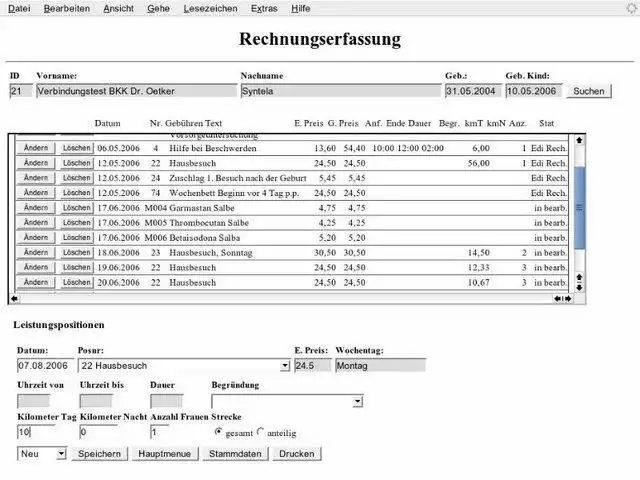Open the Gehe menu

[x=158, y=8]
